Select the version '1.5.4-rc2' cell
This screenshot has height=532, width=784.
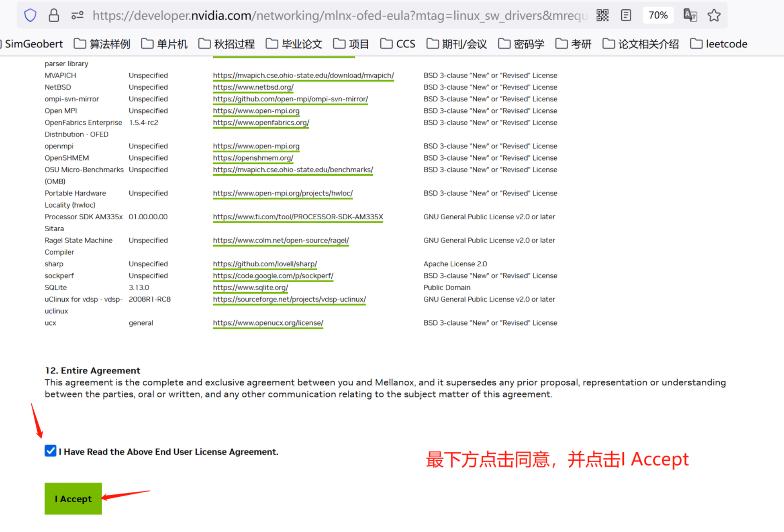[143, 122]
